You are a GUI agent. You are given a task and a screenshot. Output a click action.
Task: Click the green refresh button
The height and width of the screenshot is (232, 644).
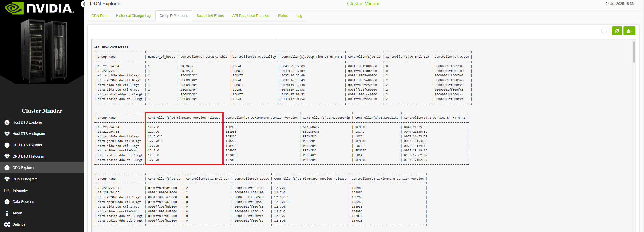(x=617, y=31)
